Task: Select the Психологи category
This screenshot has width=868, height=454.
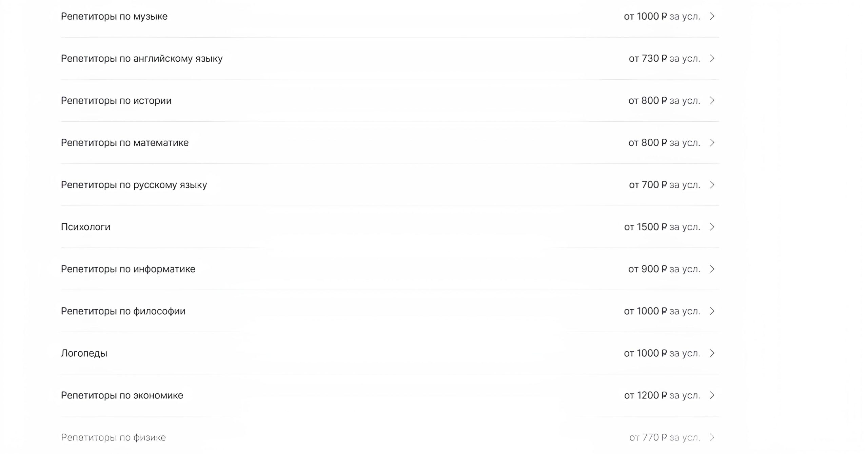Action: (x=85, y=227)
